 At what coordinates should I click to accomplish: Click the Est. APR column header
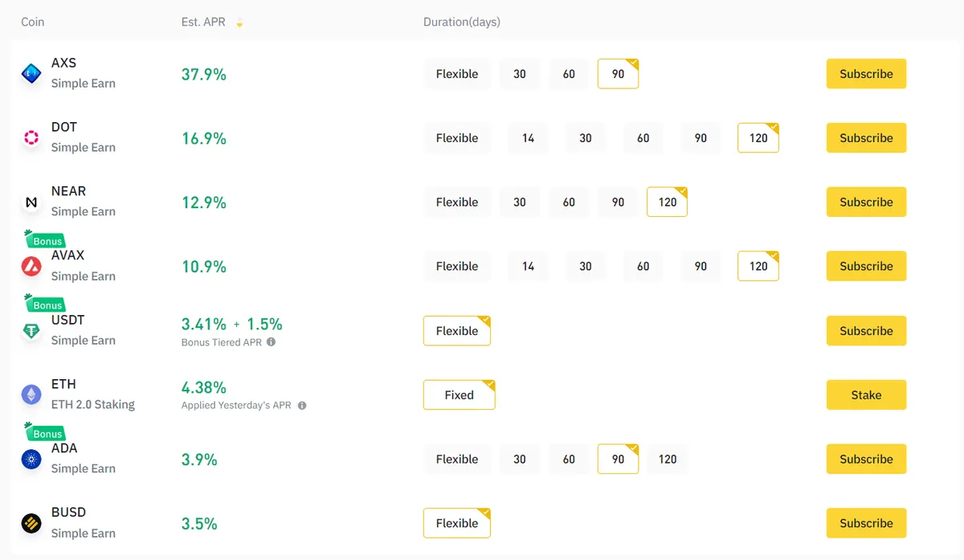click(x=203, y=22)
